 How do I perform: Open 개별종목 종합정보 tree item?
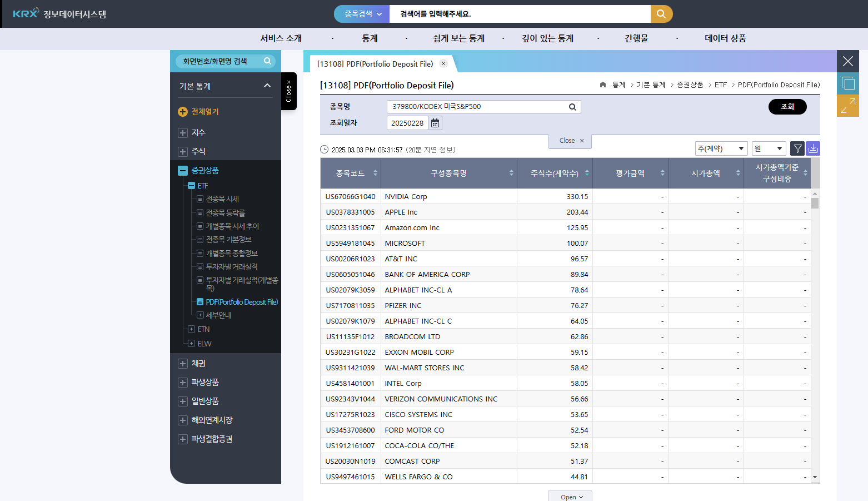coord(232,254)
